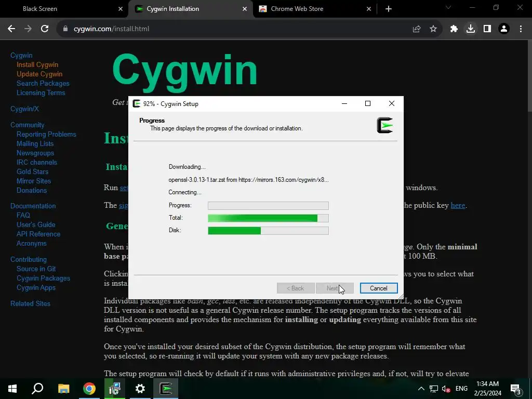Click the Cygwin Setup title bar icon

pos(137,103)
